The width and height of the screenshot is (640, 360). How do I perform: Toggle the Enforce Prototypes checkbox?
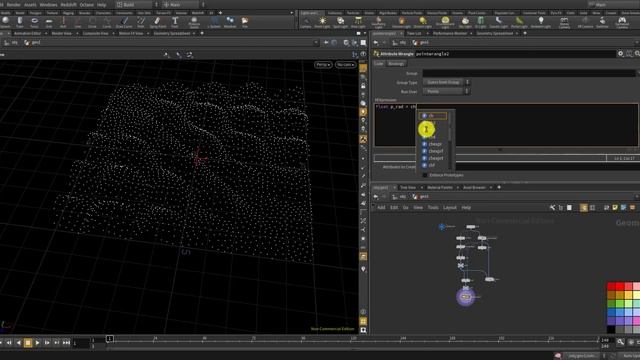[x=425, y=175]
